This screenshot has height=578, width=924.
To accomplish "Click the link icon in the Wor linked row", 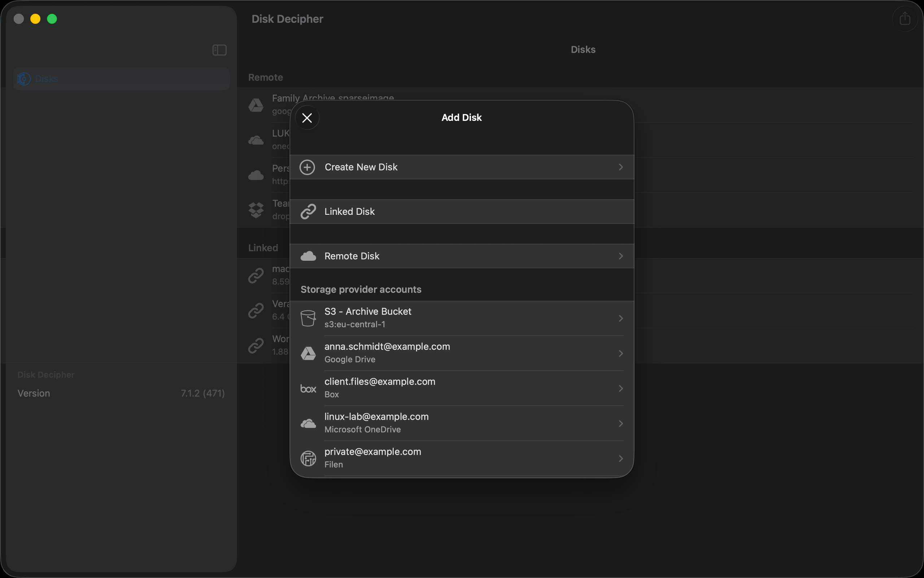I will point(256,345).
